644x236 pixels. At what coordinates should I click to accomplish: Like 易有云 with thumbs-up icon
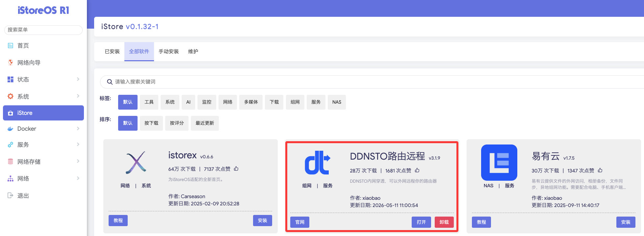[x=600, y=170]
